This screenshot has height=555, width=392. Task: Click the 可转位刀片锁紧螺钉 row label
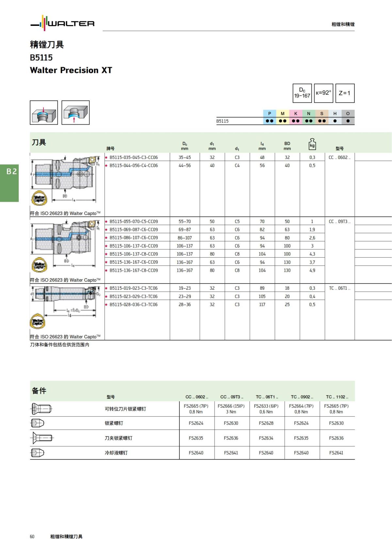pos(125,409)
